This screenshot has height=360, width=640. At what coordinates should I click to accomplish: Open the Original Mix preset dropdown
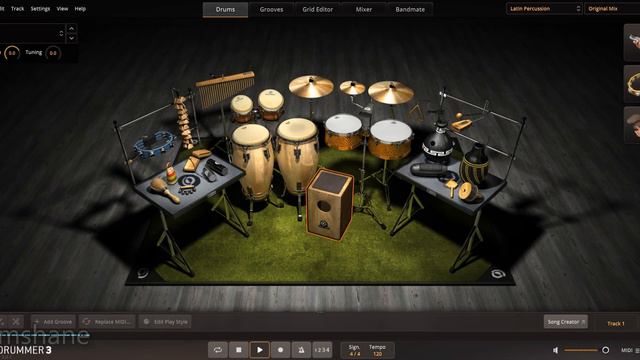[612, 9]
